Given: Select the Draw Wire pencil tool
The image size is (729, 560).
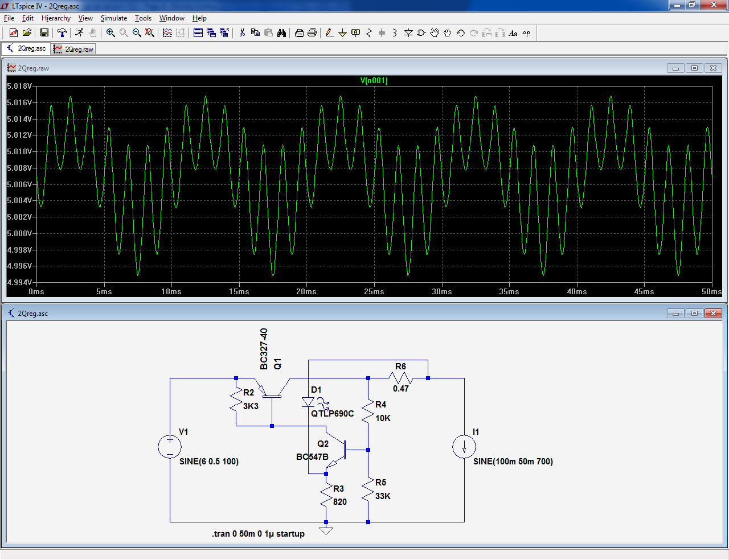Looking at the screenshot, I should pos(330,33).
